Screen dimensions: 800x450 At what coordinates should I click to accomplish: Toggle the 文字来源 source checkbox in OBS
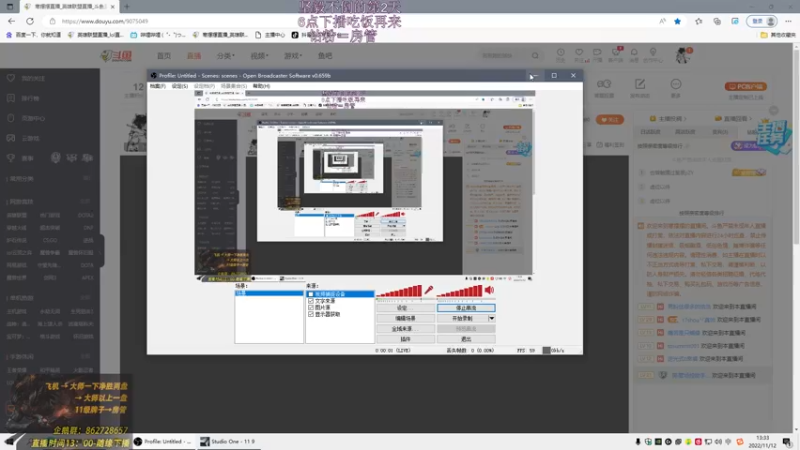[x=311, y=301]
